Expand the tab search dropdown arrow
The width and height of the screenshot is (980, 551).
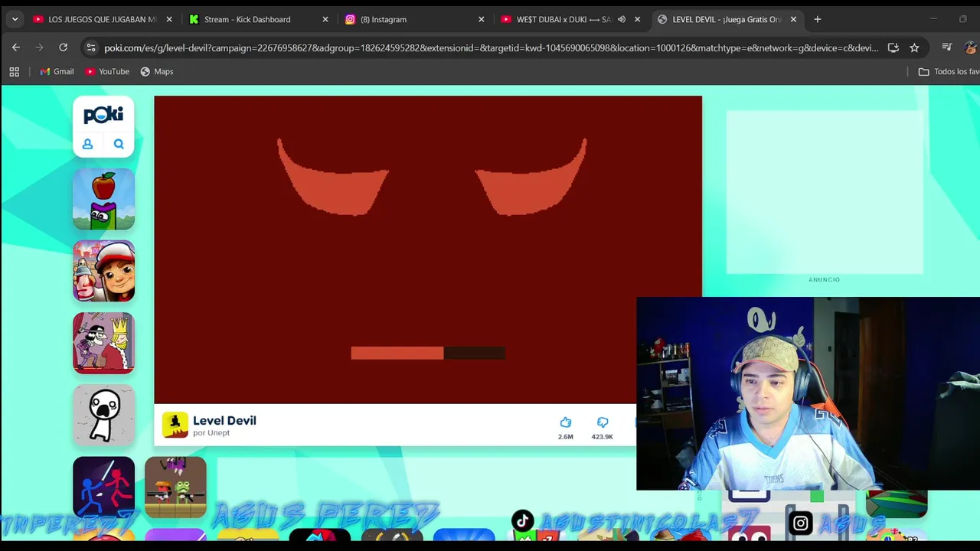(x=15, y=19)
